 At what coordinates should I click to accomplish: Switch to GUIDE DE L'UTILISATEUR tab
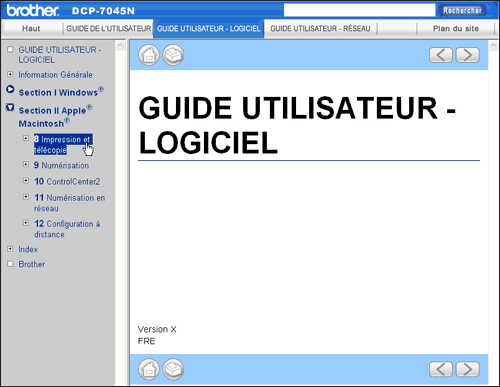pyautogui.click(x=108, y=29)
